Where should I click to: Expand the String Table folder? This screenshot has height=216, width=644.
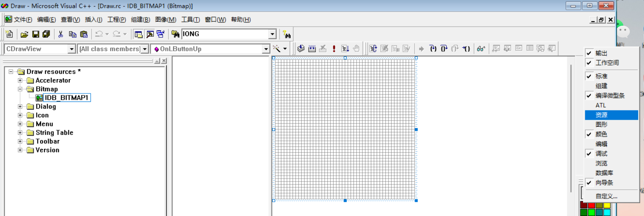coord(20,133)
